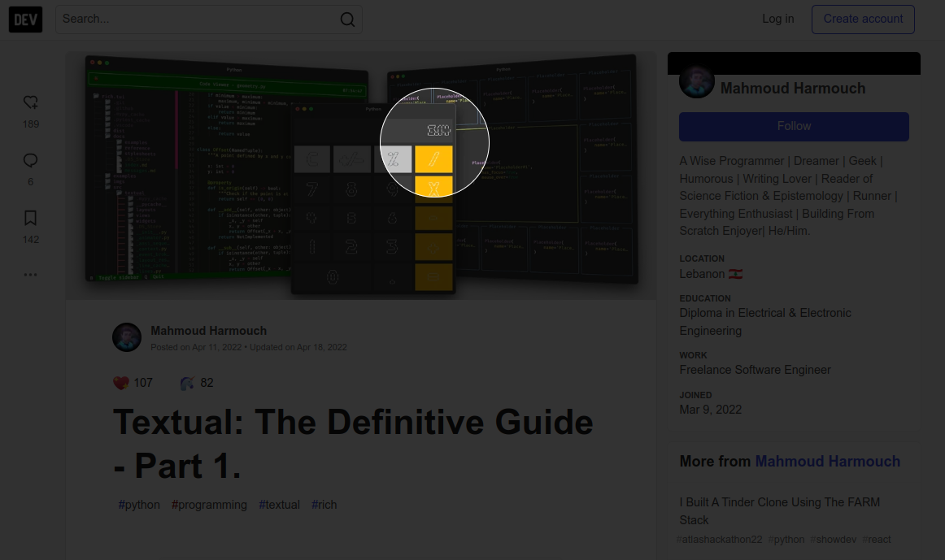Click the unicorn reaction showing 82
This screenshot has width=945, height=560.
coord(197,383)
